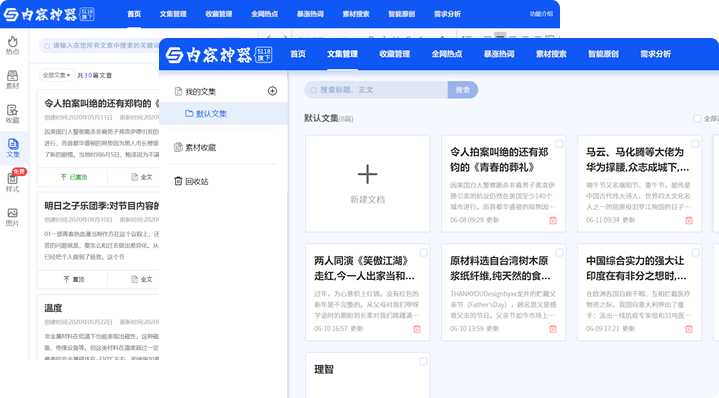Image resolution: width=719 pixels, height=398 pixels.
Task: Click 已置顶 on back window first article
Action: pyautogui.click(x=73, y=177)
